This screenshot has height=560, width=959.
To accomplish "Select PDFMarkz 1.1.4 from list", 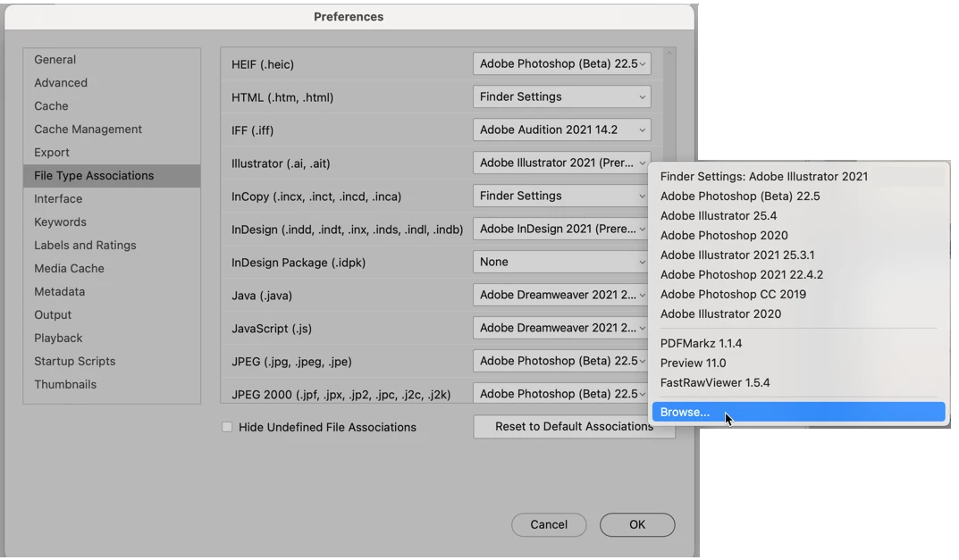I will pos(798,344).
